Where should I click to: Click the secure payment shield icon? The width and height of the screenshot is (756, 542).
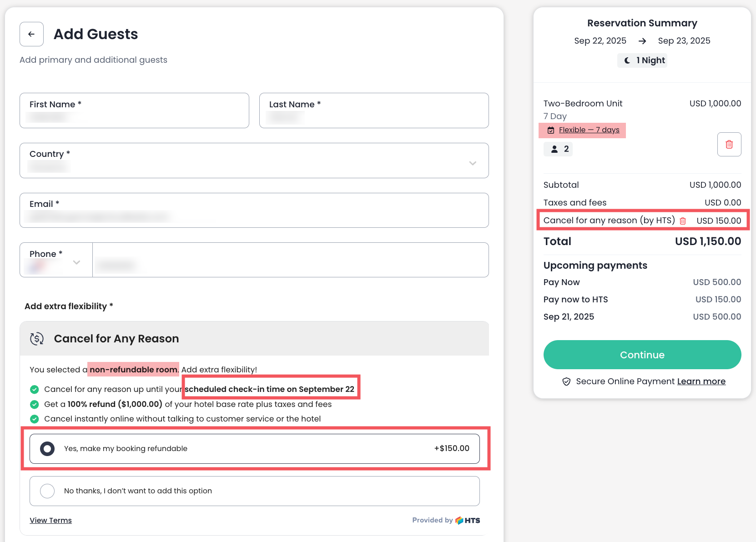(566, 381)
